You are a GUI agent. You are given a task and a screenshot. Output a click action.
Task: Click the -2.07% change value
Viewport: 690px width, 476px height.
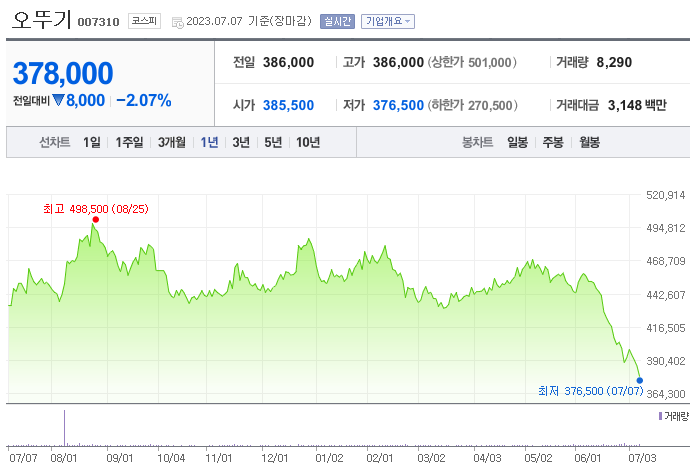point(143,100)
